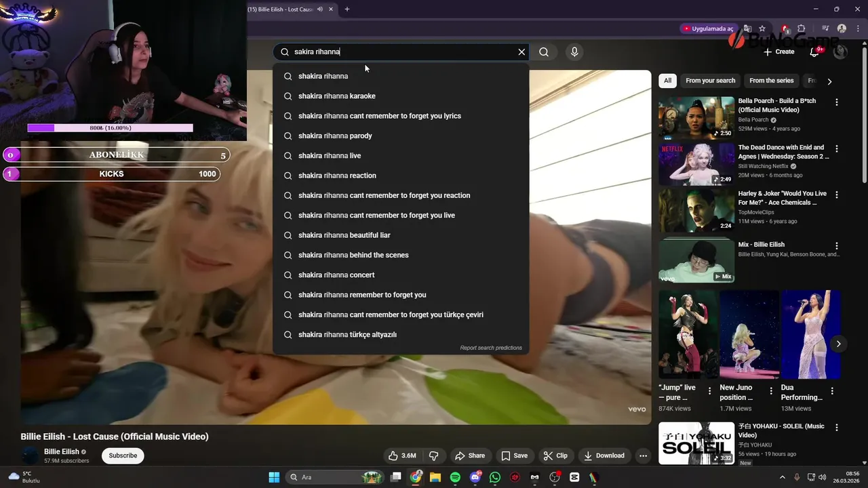Start voice search with microphone icon
The height and width of the screenshot is (488, 868).
pyautogui.click(x=574, y=52)
